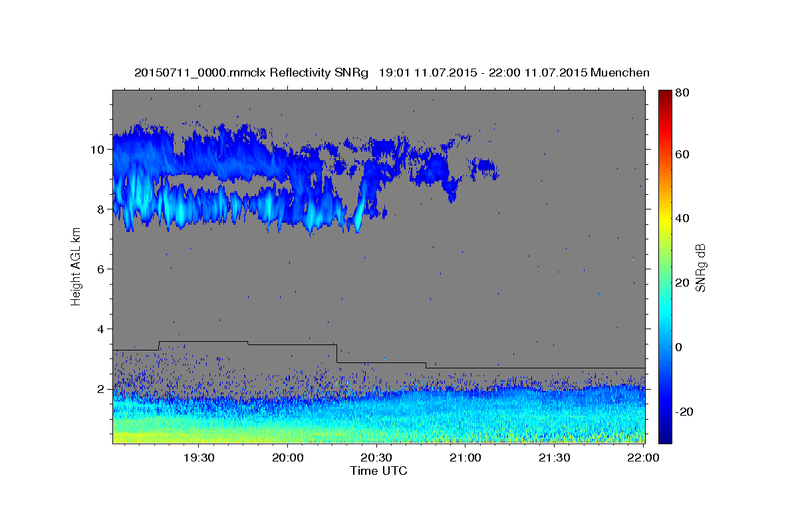
Task: Click the colorbar value 80
Action: [682, 94]
